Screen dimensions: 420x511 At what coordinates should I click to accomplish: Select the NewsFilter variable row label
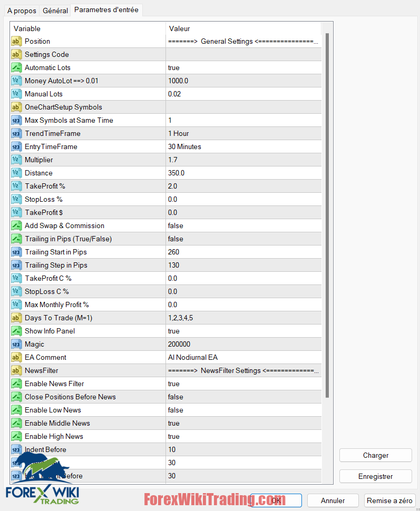[42, 370]
